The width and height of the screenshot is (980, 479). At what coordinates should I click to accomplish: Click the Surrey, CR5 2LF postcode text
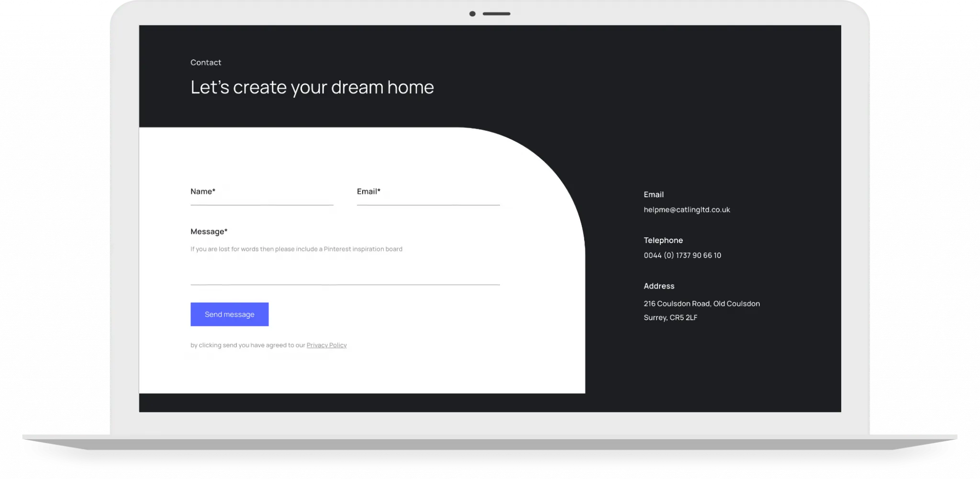pos(670,318)
